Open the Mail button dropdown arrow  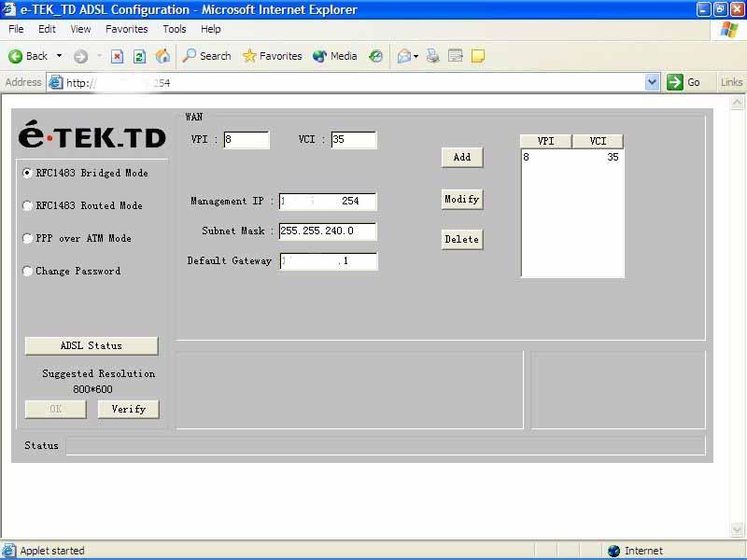click(416, 56)
